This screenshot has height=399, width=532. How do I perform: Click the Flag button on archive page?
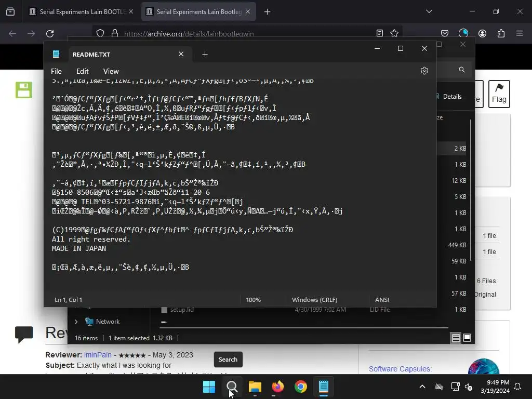(499, 95)
